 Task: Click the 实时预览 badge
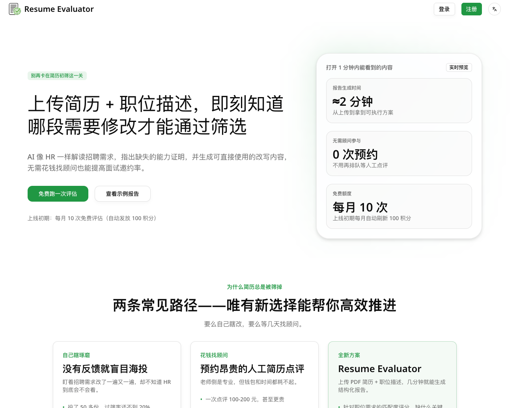click(459, 67)
